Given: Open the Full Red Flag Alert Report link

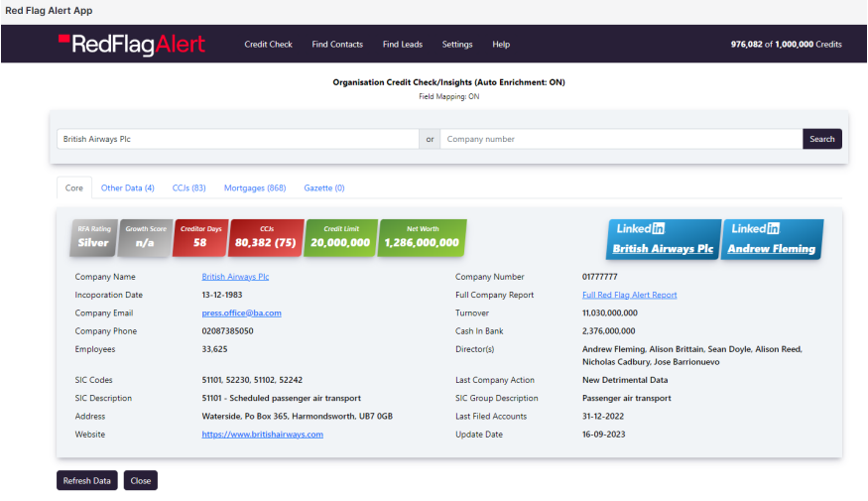Looking at the screenshot, I should pyautogui.click(x=629, y=295).
